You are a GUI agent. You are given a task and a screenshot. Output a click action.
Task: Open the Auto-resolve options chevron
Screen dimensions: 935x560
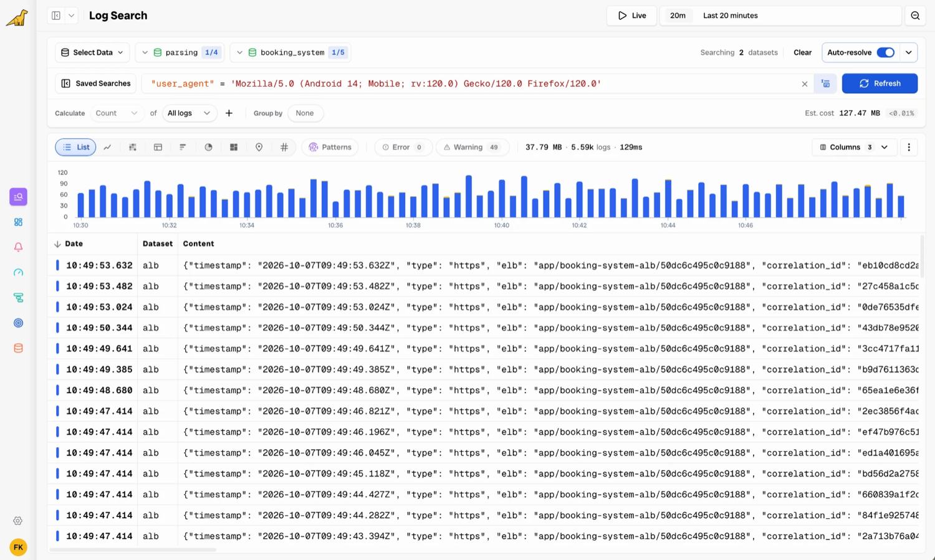tap(909, 52)
